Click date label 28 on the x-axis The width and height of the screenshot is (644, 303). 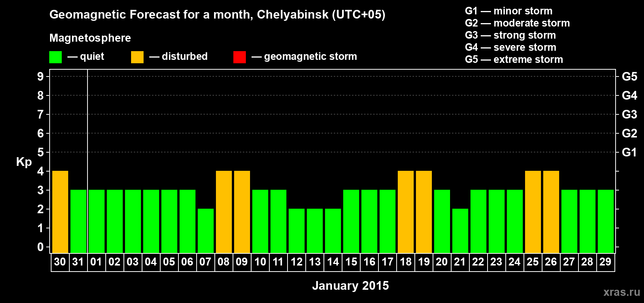point(587,262)
